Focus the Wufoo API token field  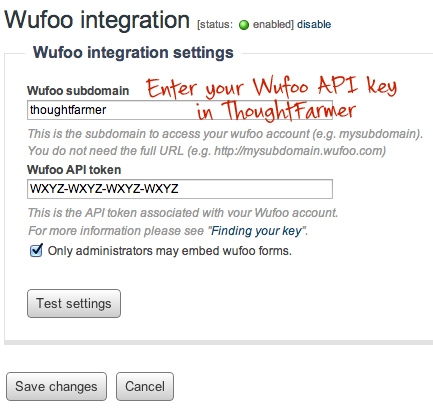click(x=180, y=189)
